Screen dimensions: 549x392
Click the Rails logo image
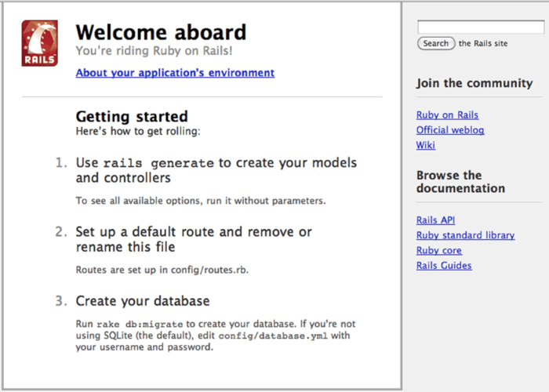[39, 43]
